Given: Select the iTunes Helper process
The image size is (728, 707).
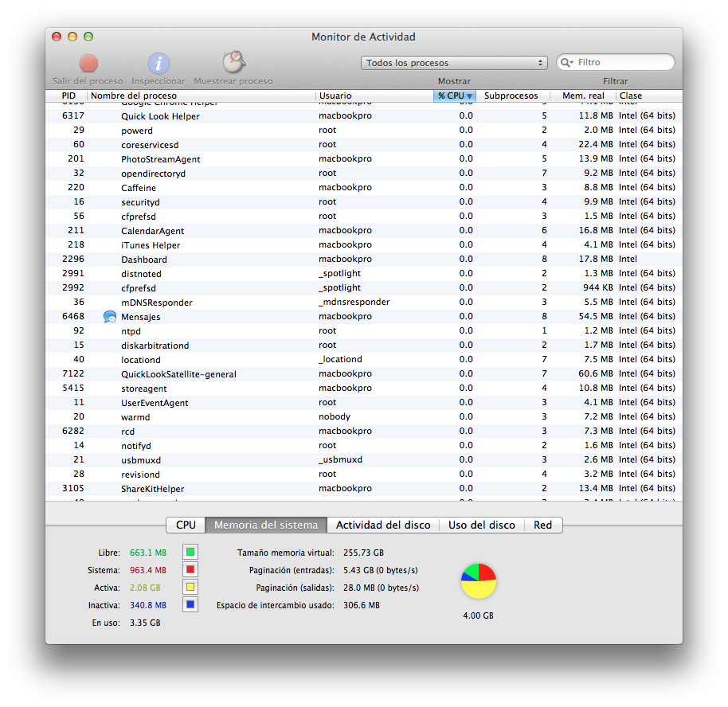Looking at the screenshot, I should pos(364,245).
